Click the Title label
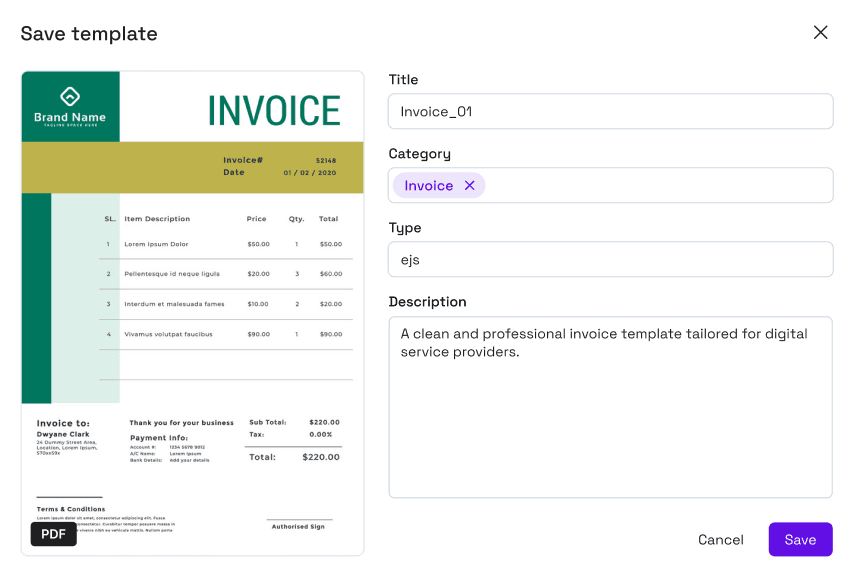 click(x=403, y=80)
